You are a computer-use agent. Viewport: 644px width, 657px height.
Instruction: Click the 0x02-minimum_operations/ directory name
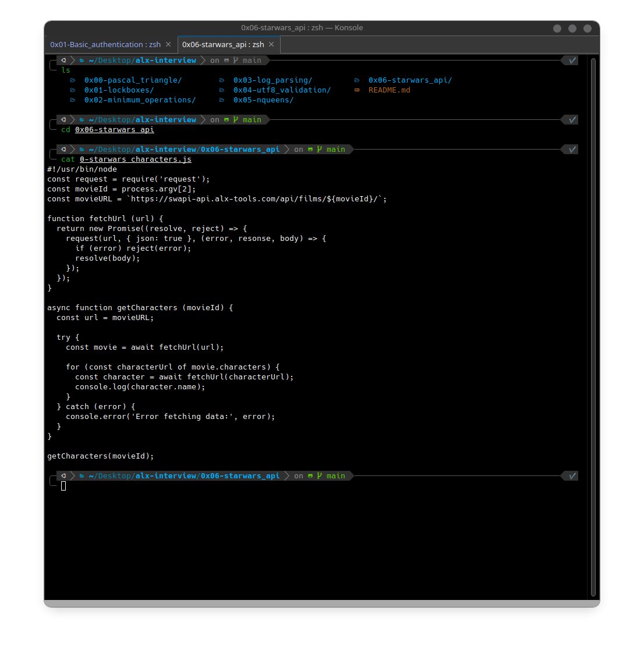click(x=140, y=100)
